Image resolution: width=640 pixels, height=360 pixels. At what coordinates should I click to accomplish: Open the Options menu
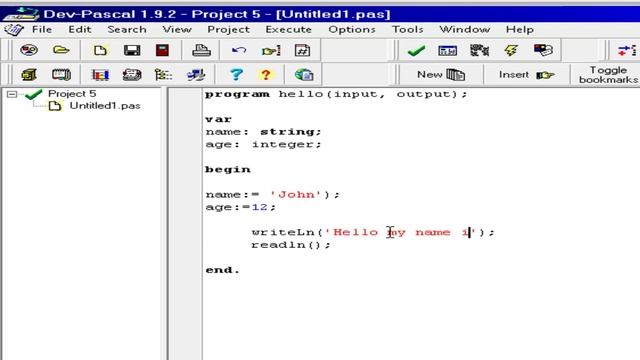[352, 29]
